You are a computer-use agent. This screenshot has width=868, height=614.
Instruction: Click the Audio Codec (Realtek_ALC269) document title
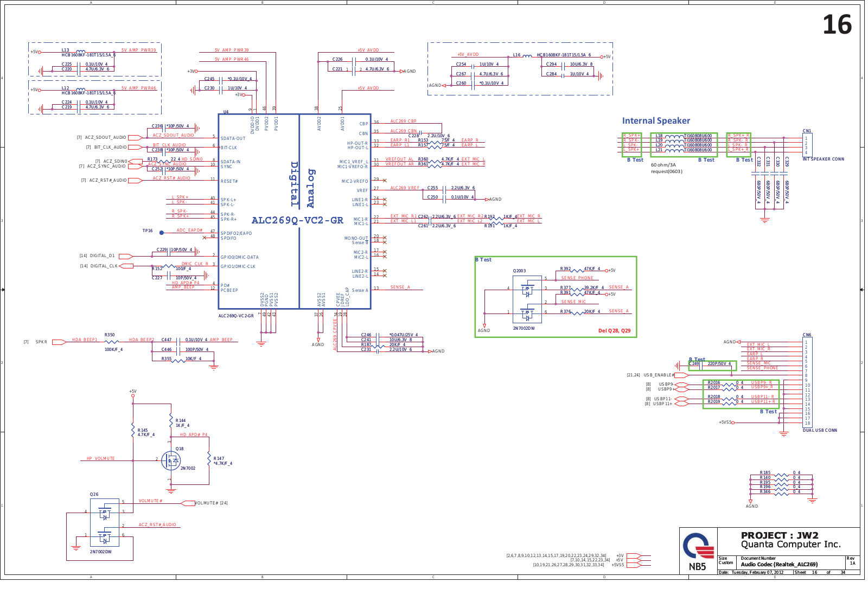(779, 565)
